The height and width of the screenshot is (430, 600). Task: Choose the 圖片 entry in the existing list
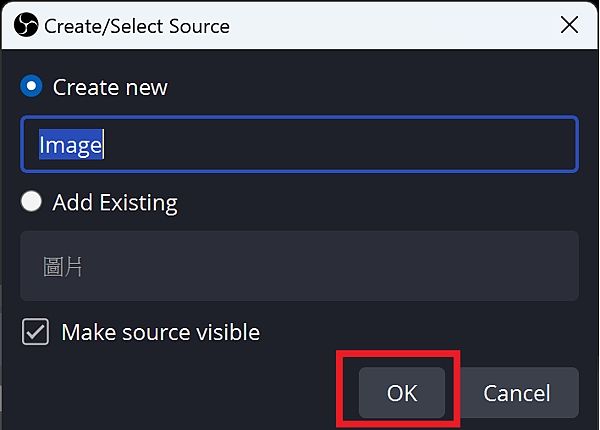[x=63, y=266]
